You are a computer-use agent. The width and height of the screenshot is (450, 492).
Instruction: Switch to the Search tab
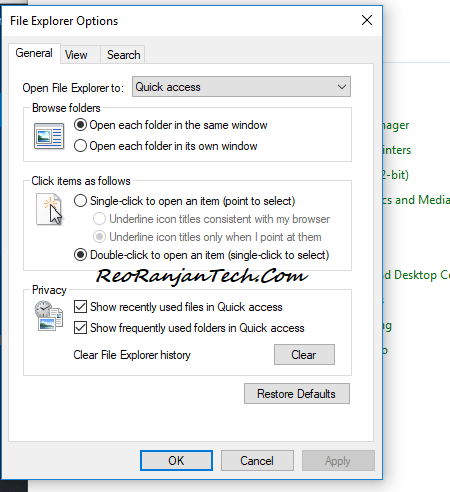(123, 55)
